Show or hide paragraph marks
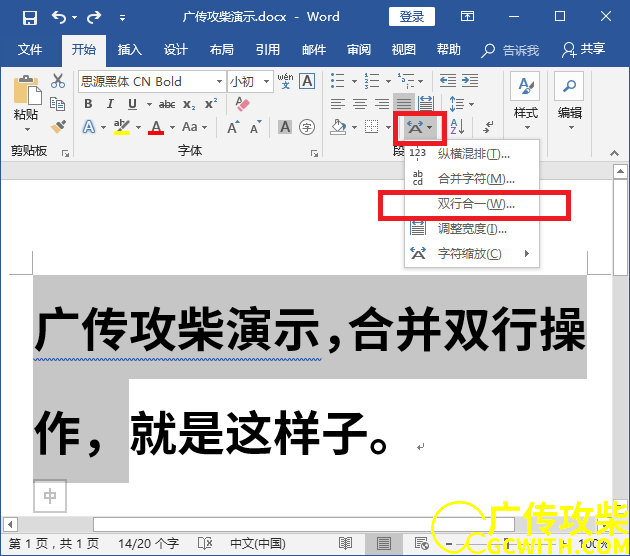This screenshot has width=630, height=556. [x=488, y=127]
